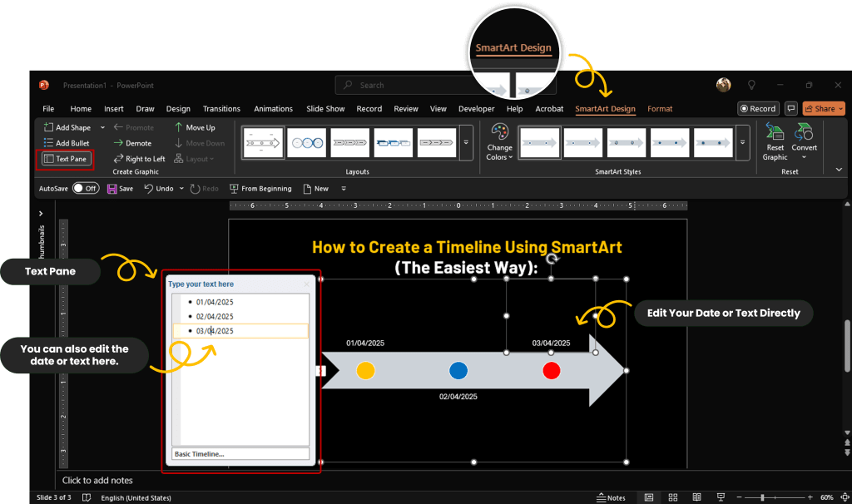Viewport: 852px width, 504px height.
Task: Select Right to Left option
Action: point(139,159)
